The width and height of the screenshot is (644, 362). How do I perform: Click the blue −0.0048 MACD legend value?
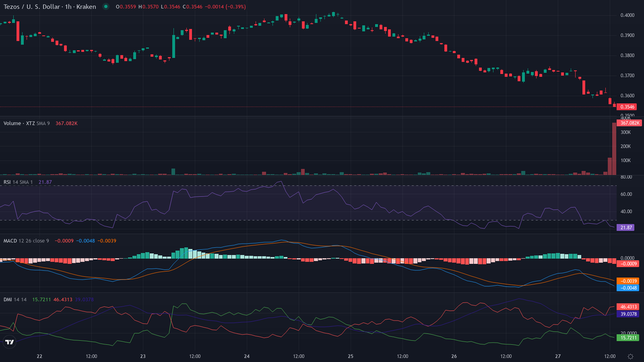pyautogui.click(x=86, y=240)
